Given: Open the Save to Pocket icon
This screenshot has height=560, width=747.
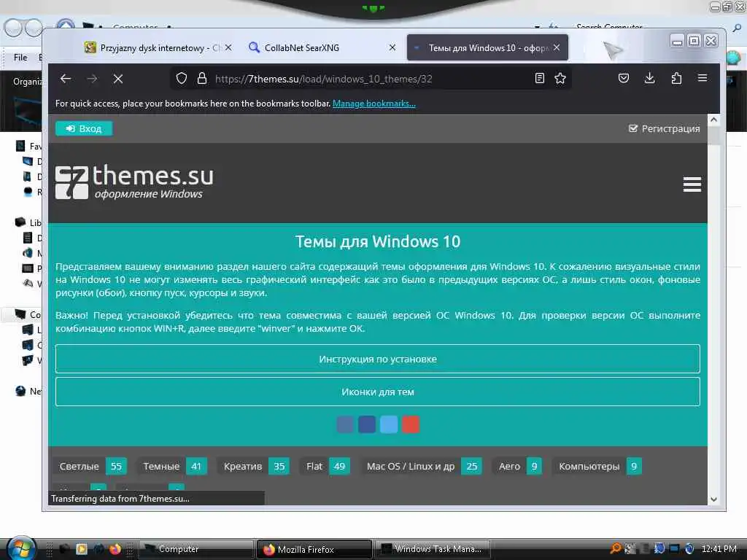Looking at the screenshot, I should pos(623,78).
